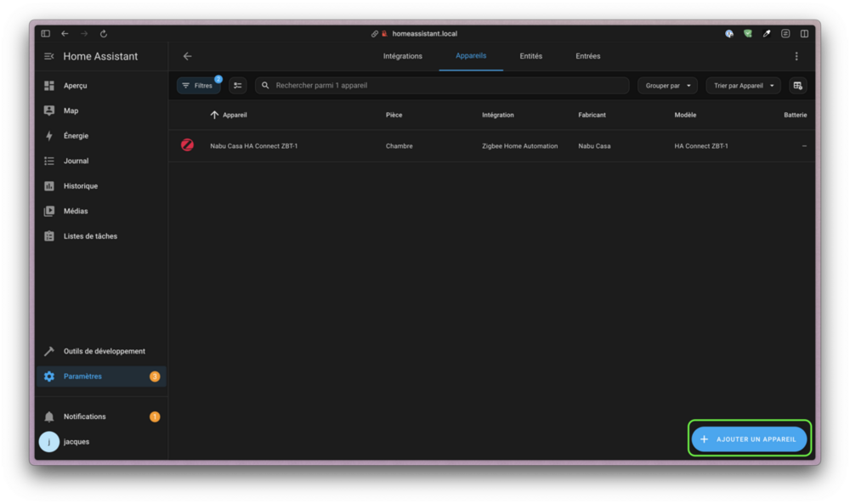This screenshot has width=850, height=504.
Task: Open the Map page
Action: point(101,110)
